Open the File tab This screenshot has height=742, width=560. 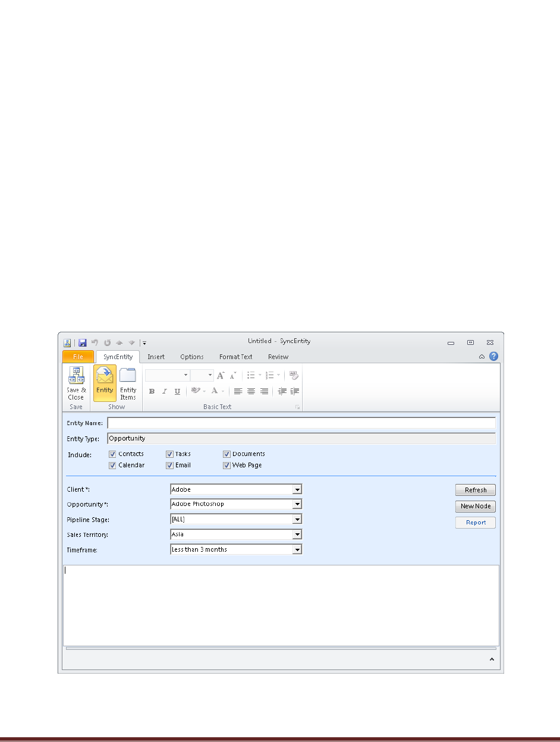(x=78, y=357)
